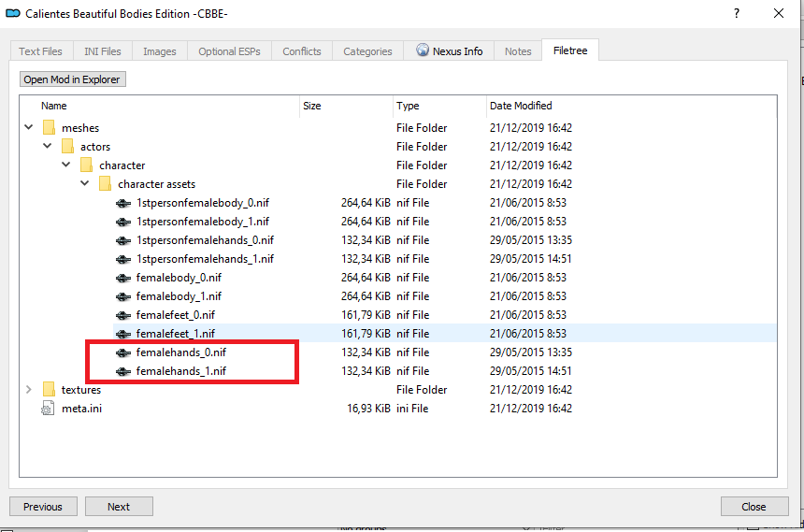The width and height of the screenshot is (804, 532).
Task: Click the nif icon beside femalehands_0.nif
Action: pyautogui.click(x=123, y=352)
